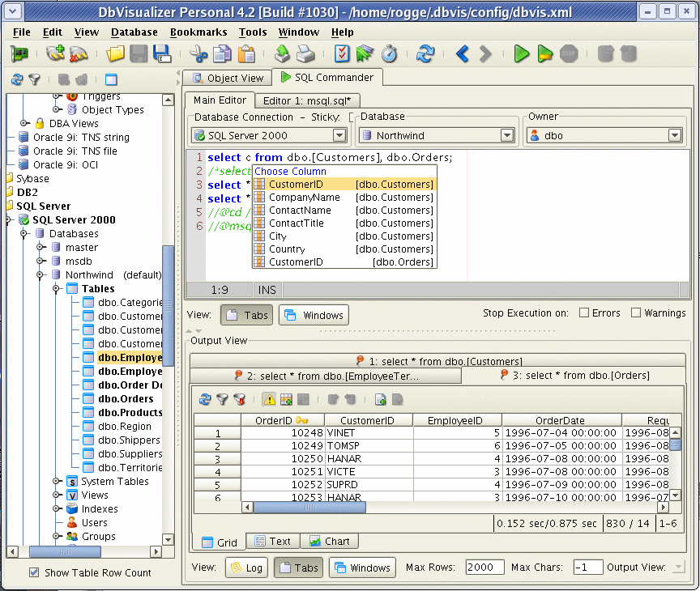The width and height of the screenshot is (700, 591).
Task: Click the Print icon in main toolbar
Action: 305,54
